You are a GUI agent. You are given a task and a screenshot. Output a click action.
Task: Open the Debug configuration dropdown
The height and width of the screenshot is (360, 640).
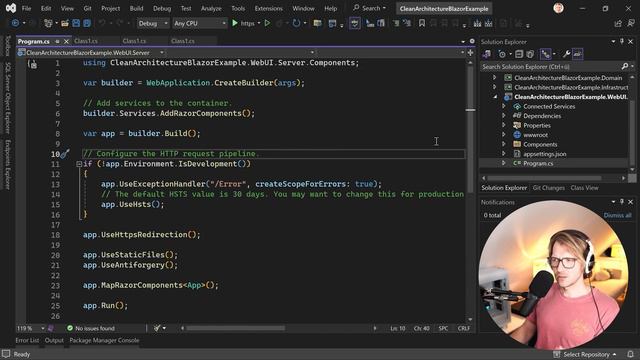153,24
